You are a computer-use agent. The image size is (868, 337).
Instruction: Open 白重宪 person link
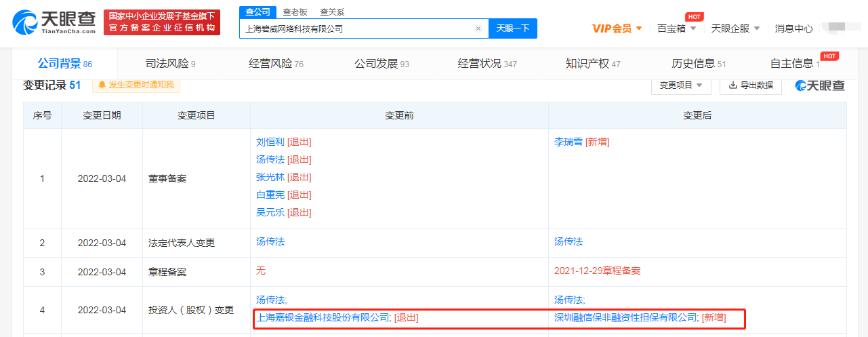270,195
